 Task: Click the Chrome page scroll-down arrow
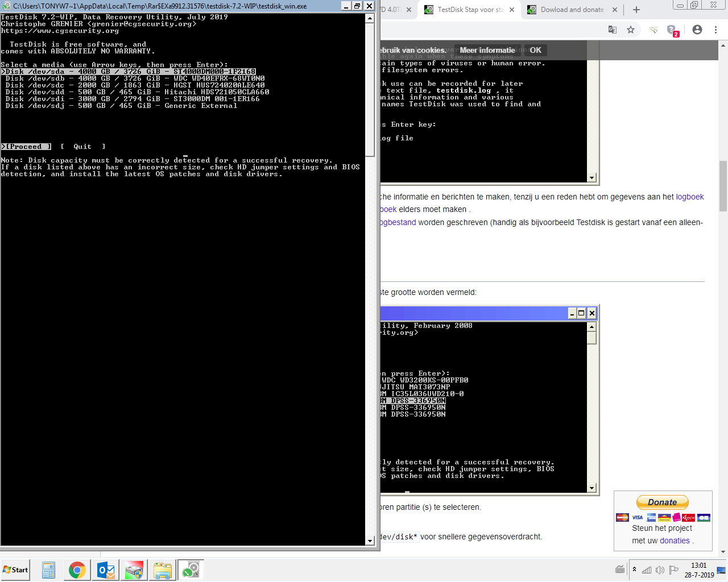723,552
